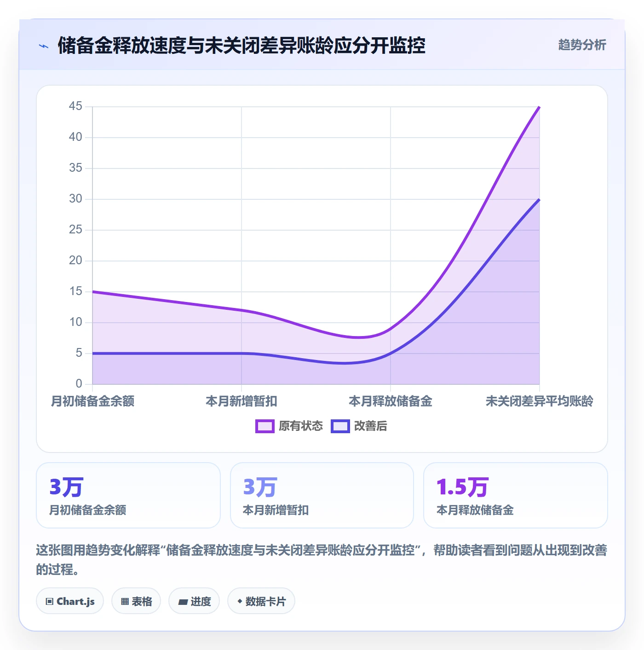Select the 表格 tag
The width and height of the screenshot is (644, 650).
136,601
